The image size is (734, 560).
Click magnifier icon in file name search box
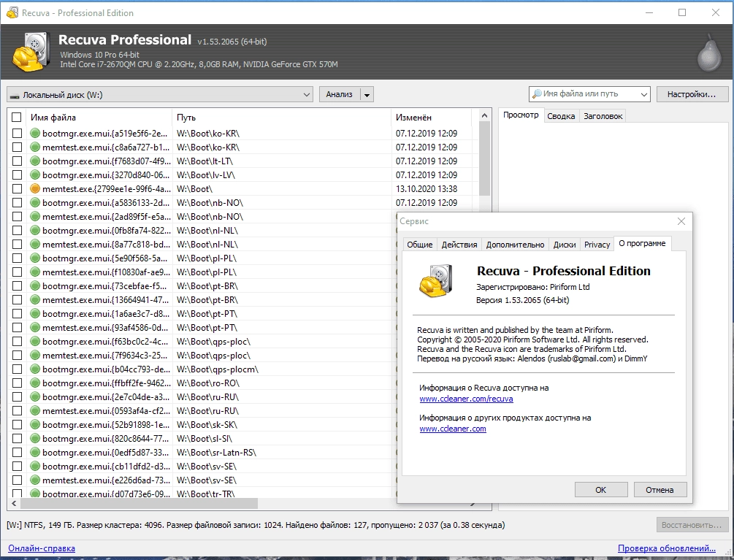tap(537, 94)
